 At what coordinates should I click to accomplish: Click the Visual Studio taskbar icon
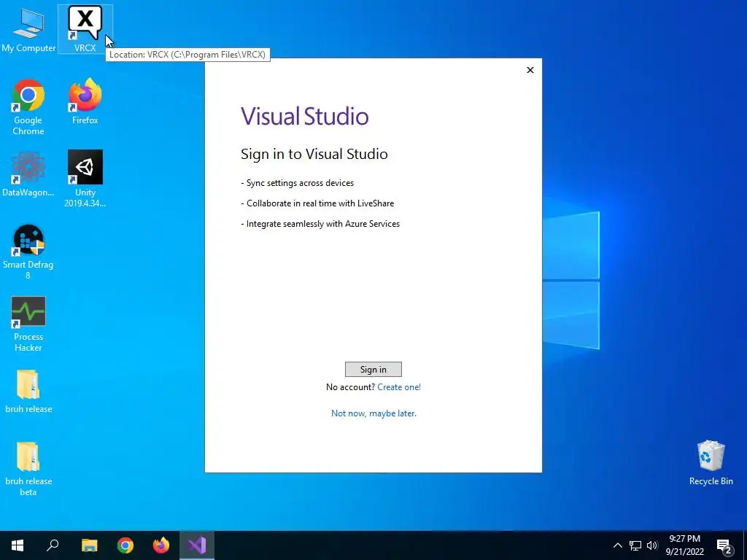(197, 545)
